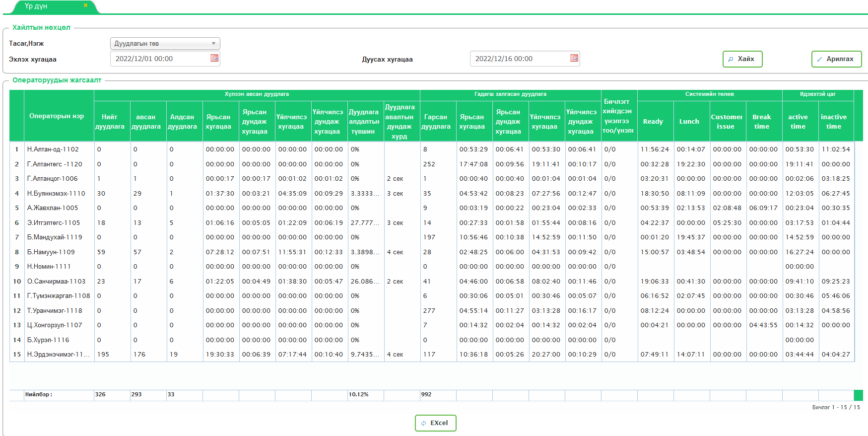Click Ready time 18:30:50 for Буяннэмэх
The width and height of the screenshot is (868, 436).
[x=655, y=194]
